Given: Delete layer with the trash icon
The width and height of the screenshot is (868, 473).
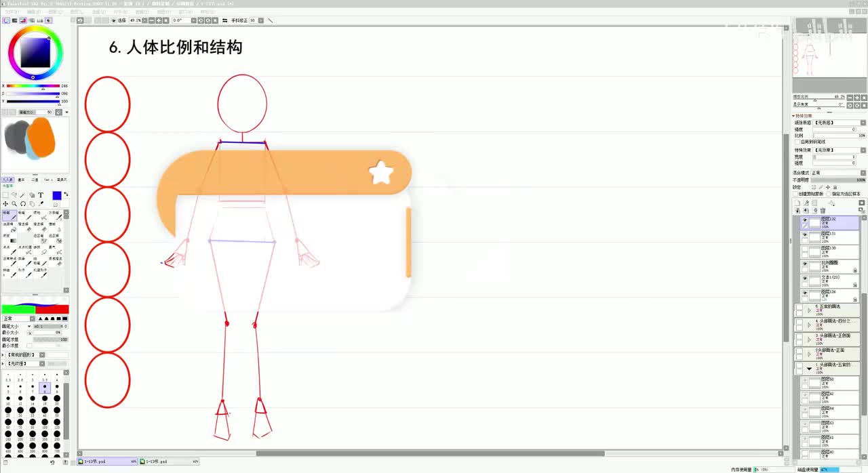Looking at the screenshot, I should pos(823,211).
